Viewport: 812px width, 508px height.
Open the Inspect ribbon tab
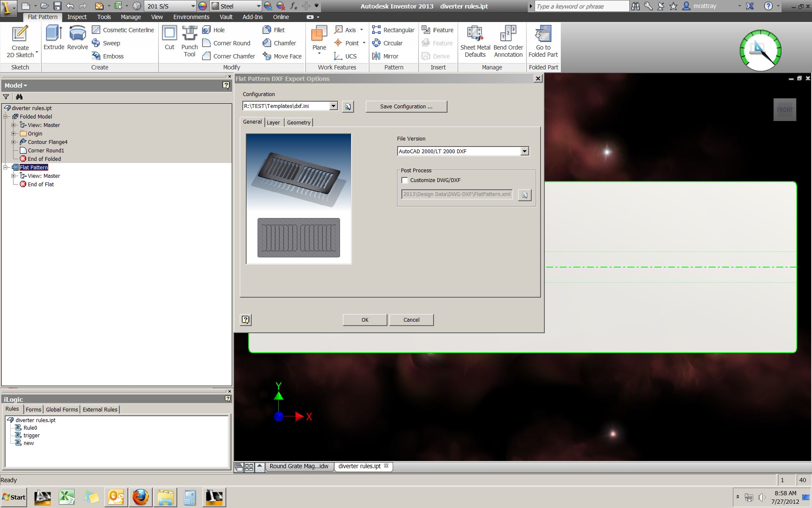[x=77, y=17]
